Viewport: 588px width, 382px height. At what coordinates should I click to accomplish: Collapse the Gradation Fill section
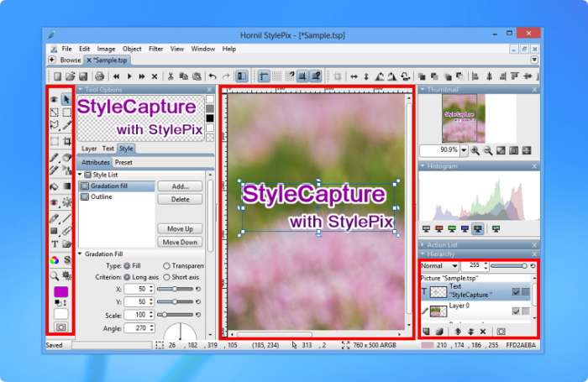tap(81, 254)
